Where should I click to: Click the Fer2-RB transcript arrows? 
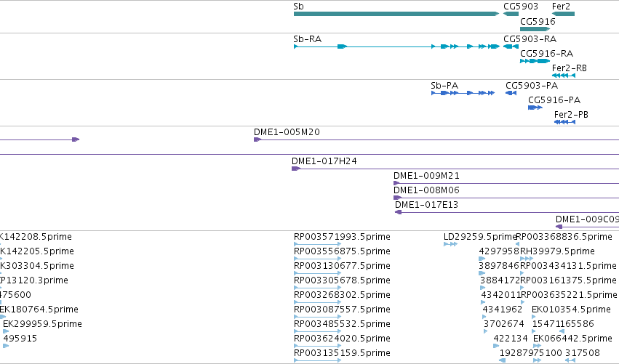click(564, 76)
